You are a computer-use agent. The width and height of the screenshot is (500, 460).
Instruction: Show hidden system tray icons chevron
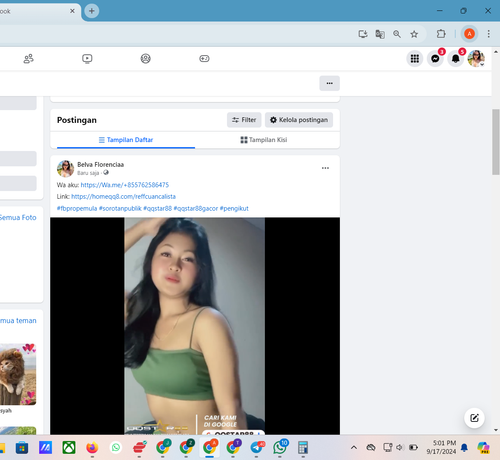pyautogui.click(x=354, y=447)
